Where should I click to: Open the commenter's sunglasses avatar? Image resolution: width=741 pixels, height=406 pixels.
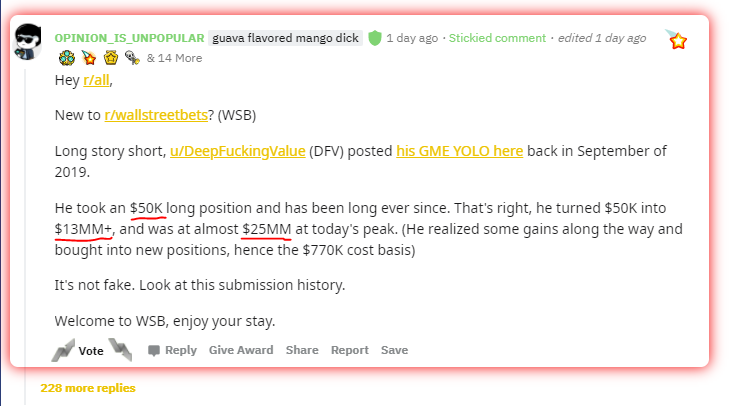click(x=27, y=42)
